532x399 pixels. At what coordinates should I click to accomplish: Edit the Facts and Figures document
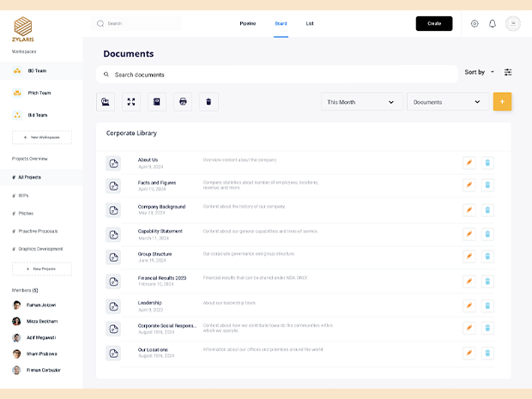point(469,185)
